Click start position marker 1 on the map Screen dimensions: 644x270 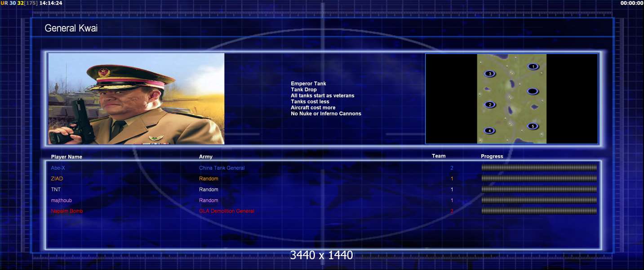(x=533, y=67)
